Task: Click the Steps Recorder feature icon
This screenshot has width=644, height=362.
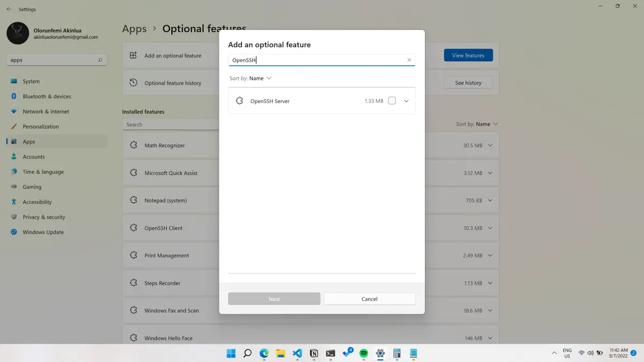Action: tap(134, 283)
